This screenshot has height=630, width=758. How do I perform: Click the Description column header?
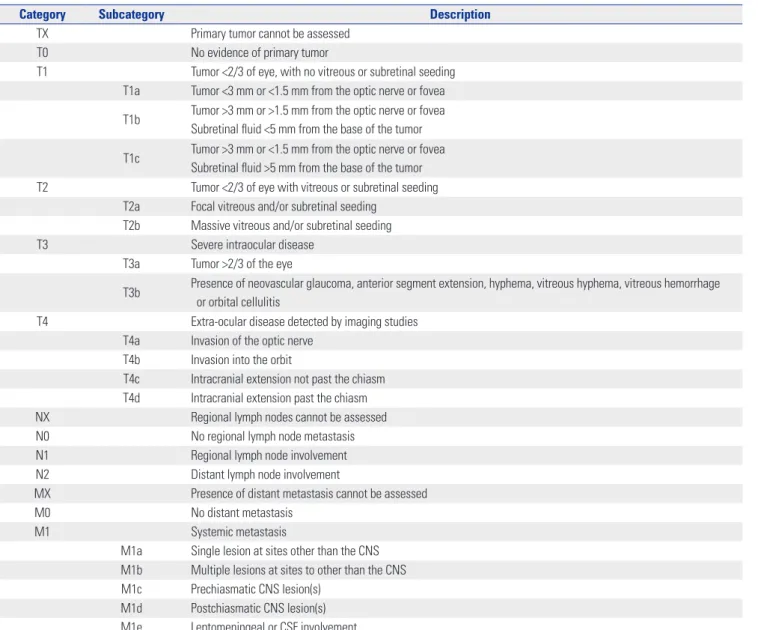[x=460, y=15]
